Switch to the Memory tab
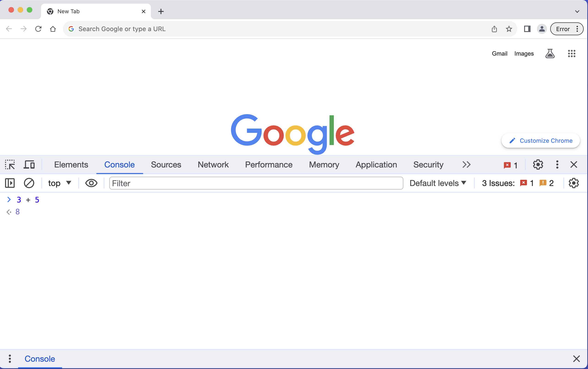 324,165
